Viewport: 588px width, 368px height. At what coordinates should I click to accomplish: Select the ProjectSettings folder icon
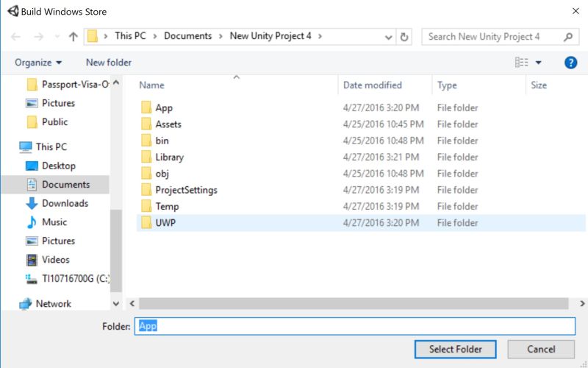coord(146,190)
